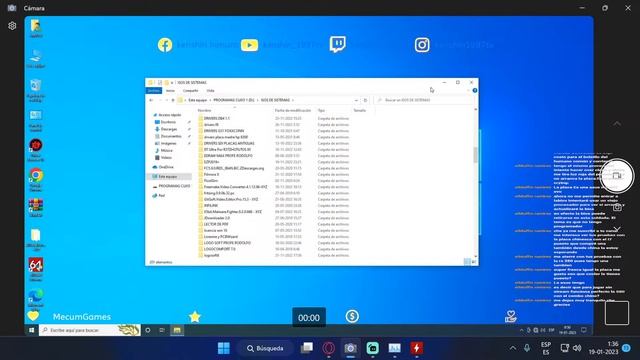Select Descargas in Explorer navigation pane
Viewport: 640px width, 360px height.
click(x=169, y=129)
